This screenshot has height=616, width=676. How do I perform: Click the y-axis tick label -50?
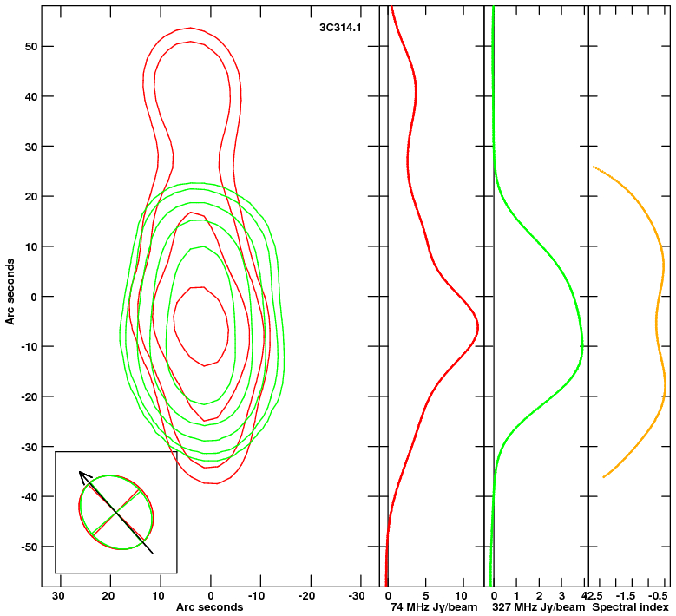(x=29, y=547)
